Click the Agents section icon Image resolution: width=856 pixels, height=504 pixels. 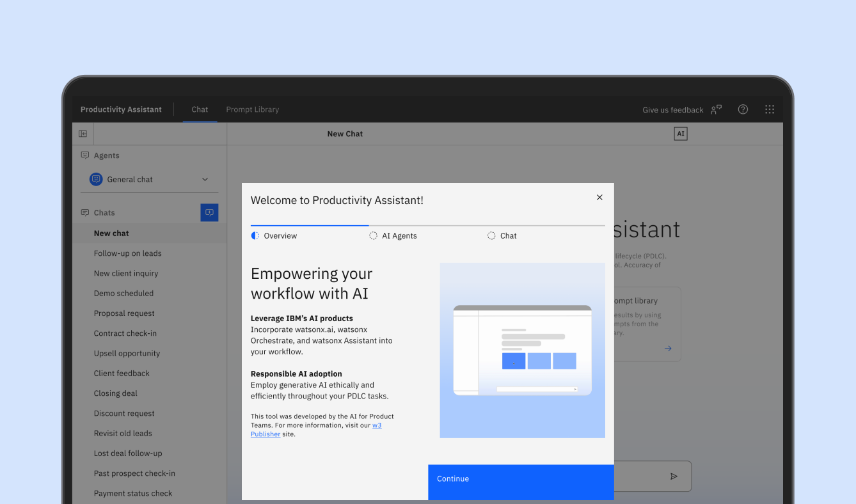tap(84, 155)
